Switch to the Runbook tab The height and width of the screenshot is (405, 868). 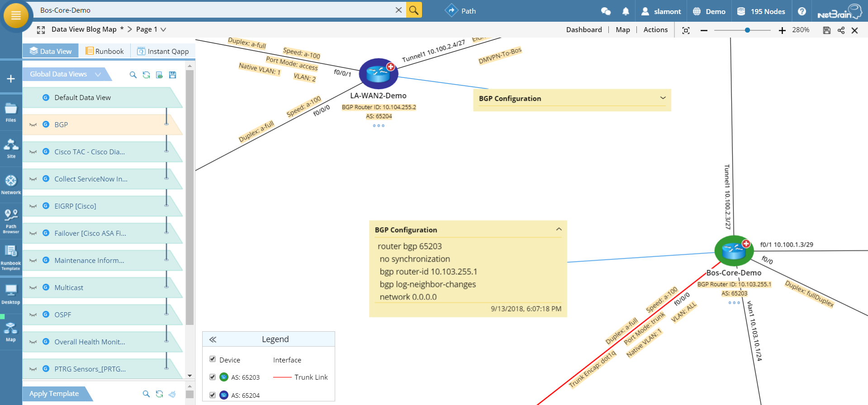(x=104, y=51)
